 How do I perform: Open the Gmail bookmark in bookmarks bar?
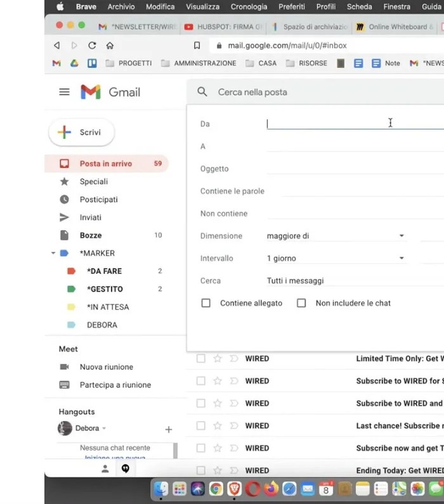pos(56,63)
